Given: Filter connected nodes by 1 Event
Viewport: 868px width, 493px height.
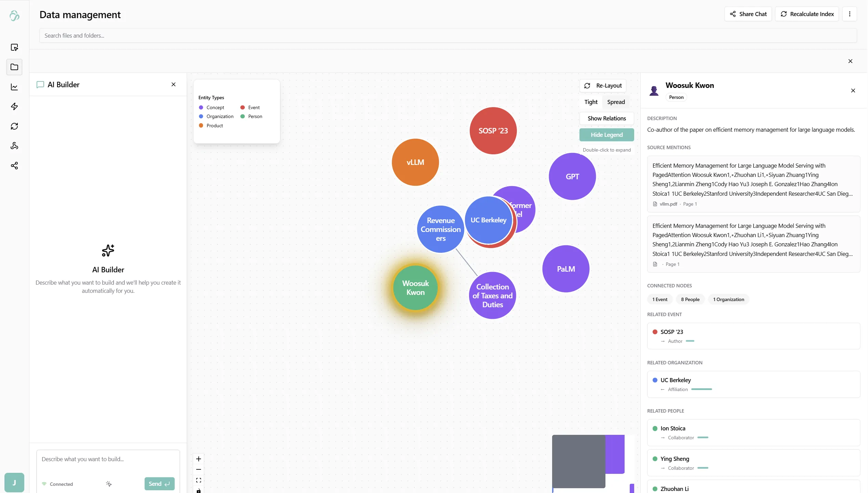Looking at the screenshot, I should [x=659, y=299].
